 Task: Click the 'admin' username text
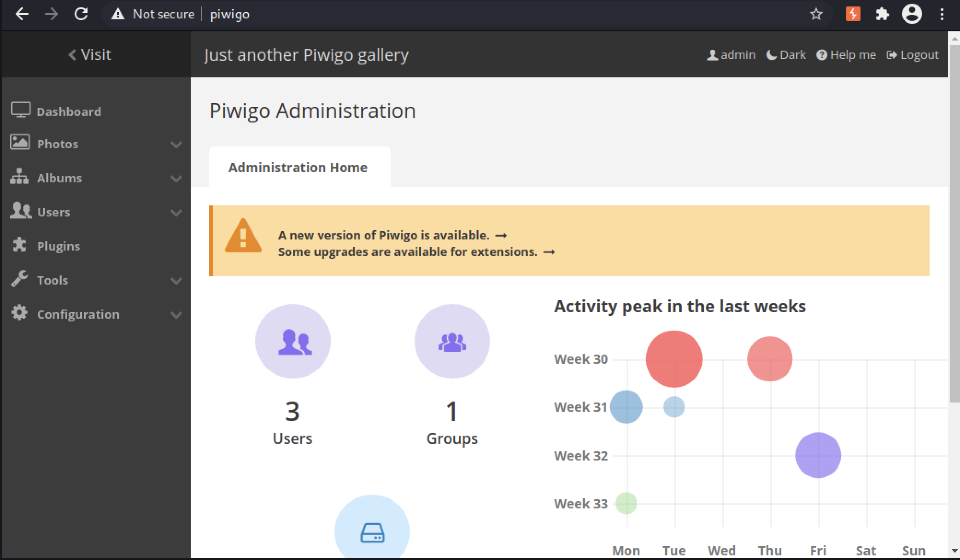coord(738,55)
